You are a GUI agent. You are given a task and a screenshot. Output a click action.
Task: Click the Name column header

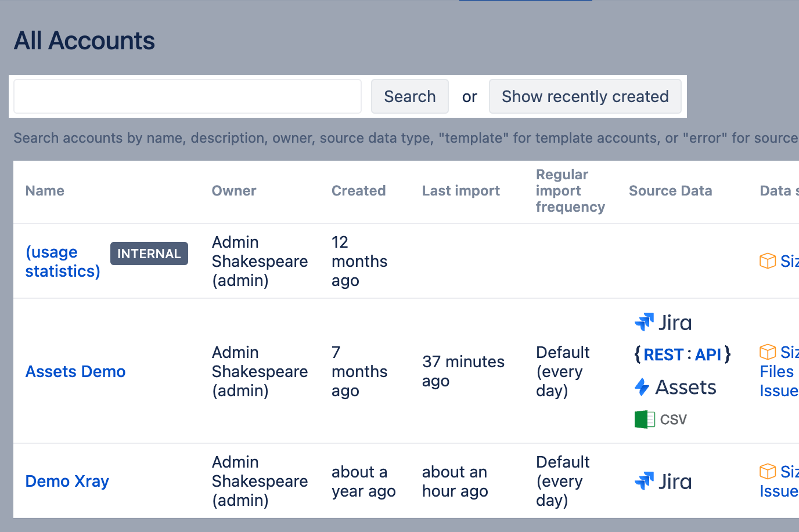pos(45,191)
